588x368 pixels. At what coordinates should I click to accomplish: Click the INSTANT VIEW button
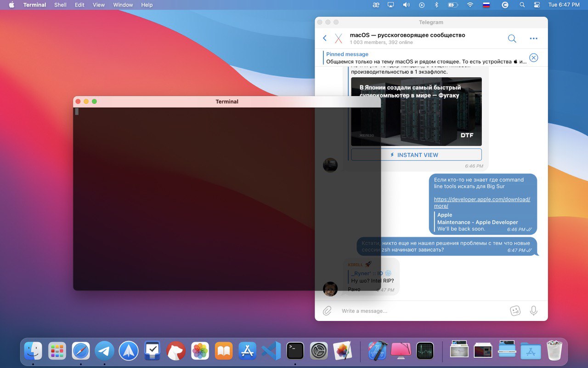[x=416, y=155]
